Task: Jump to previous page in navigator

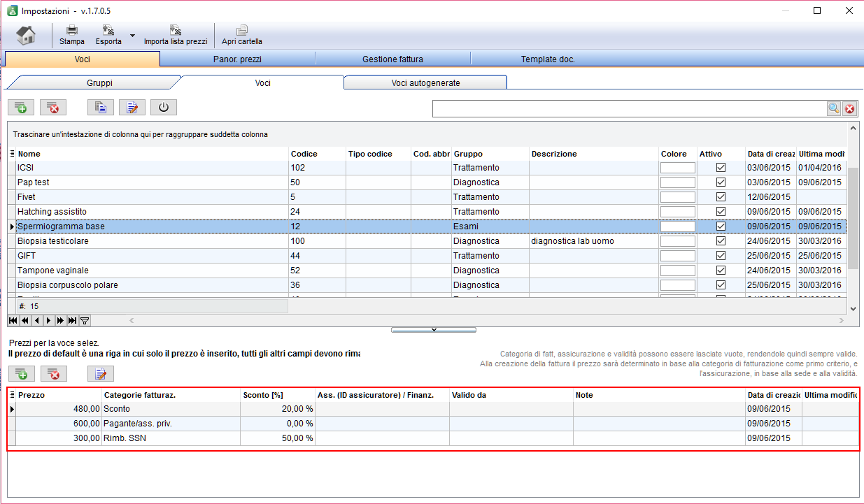Action: (x=25, y=320)
